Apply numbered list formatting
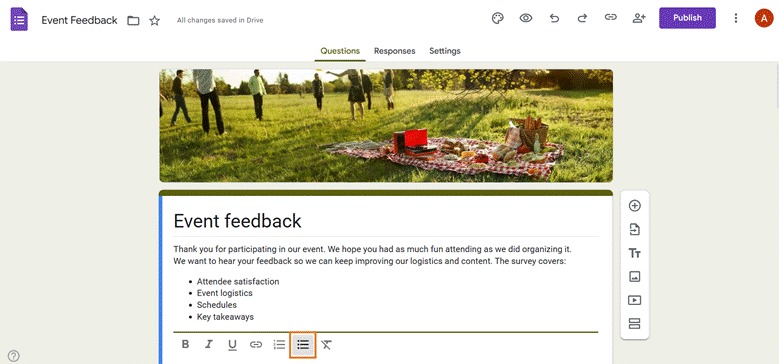 279,344
